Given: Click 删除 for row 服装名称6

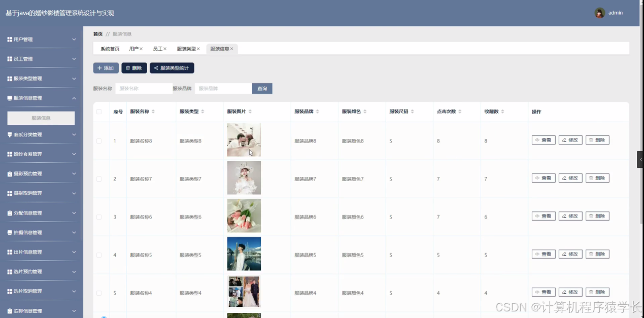Looking at the screenshot, I should (597, 216).
